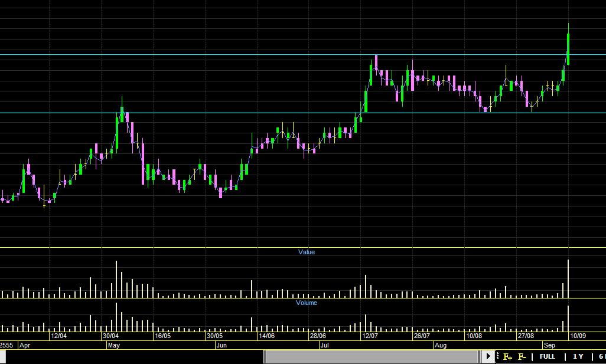
Task: Click the latest tall green candlestick
Action: [568, 48]
